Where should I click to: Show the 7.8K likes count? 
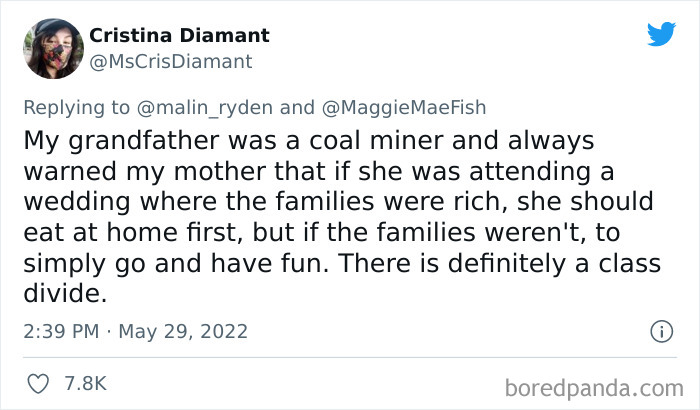(86, 383)
